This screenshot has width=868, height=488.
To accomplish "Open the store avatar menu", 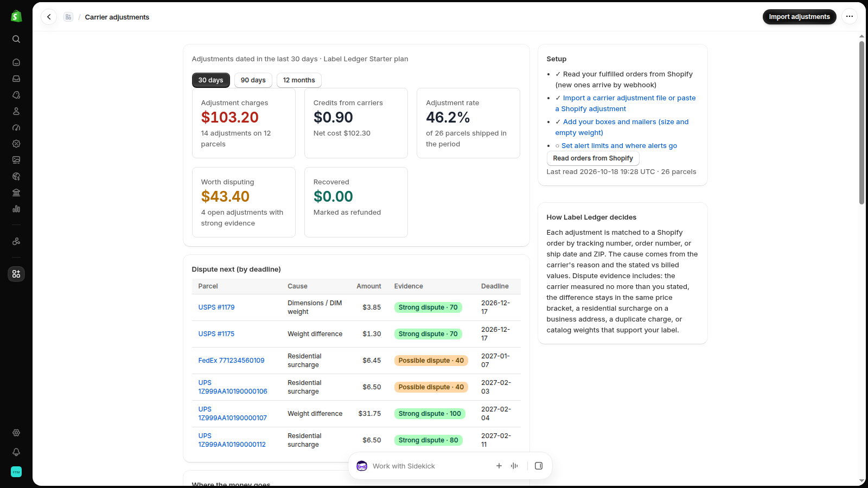I will coord(16,472).
